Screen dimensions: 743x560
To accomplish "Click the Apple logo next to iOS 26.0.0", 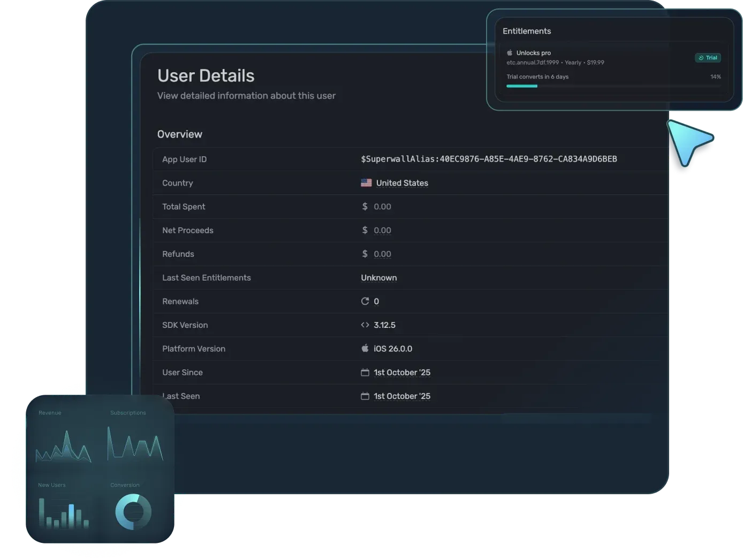I will click(x=365, y=348).
